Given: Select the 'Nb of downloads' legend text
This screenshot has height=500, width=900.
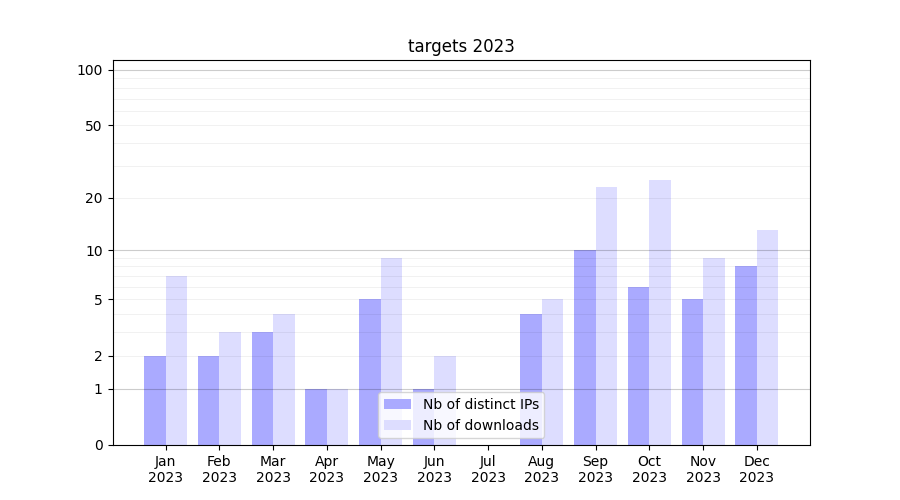Looking at the screenshot, I should [x=480, y=425].
